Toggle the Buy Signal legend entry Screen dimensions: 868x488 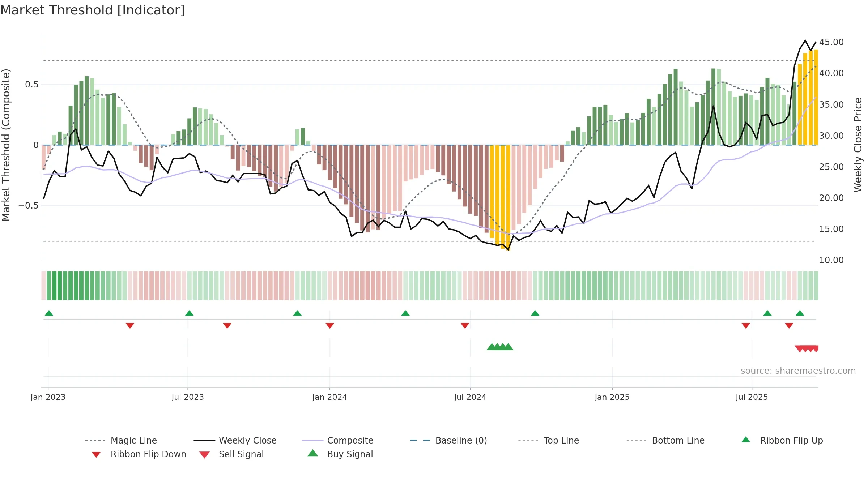pos(340,454)
